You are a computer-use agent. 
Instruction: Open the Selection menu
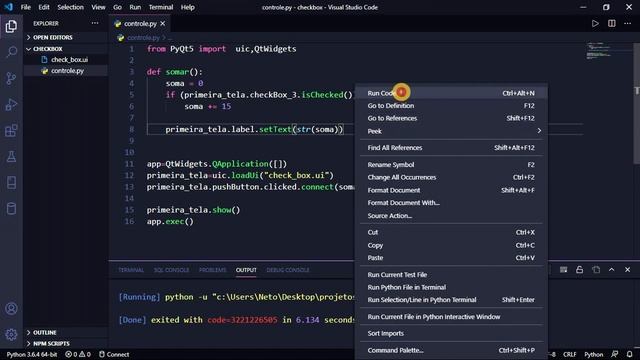70,7
